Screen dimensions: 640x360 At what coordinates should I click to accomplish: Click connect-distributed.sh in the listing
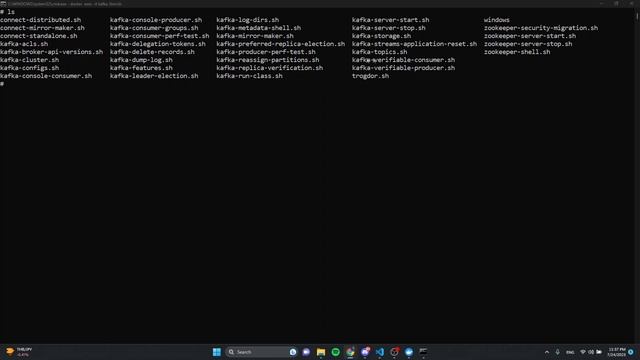pos(40,20)
